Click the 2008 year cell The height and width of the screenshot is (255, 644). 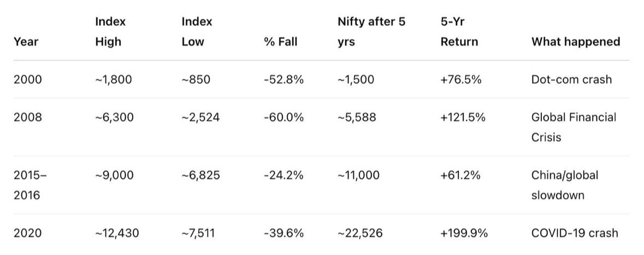[x=27, y=117]
